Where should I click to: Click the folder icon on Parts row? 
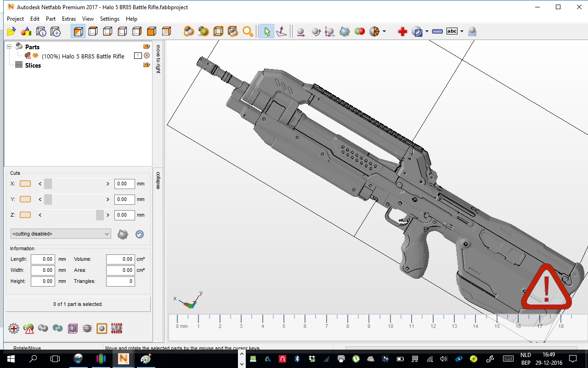(147, 46)
